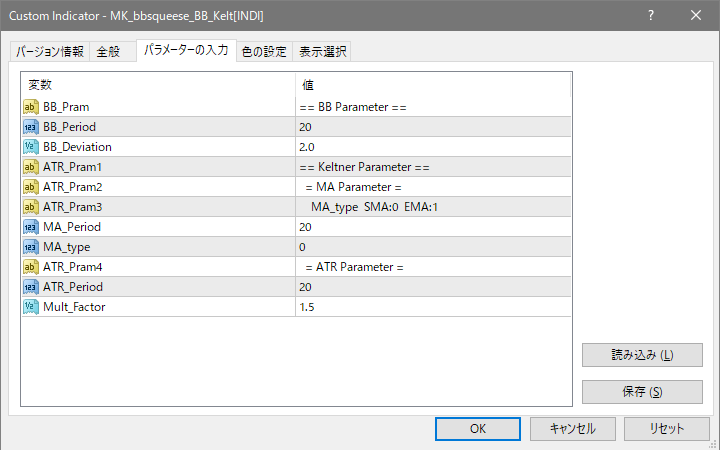Click the string icon beside ATR_Pram1

[x=31, y=167]
